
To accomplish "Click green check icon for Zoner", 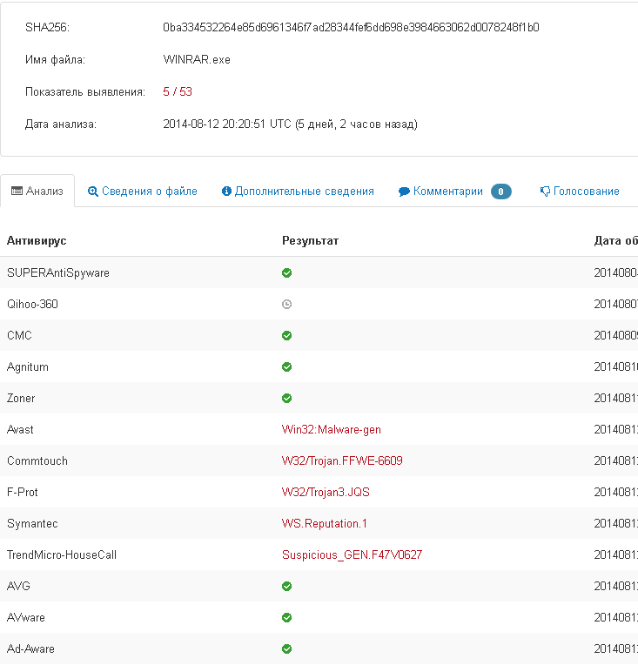I will (286, 398).
